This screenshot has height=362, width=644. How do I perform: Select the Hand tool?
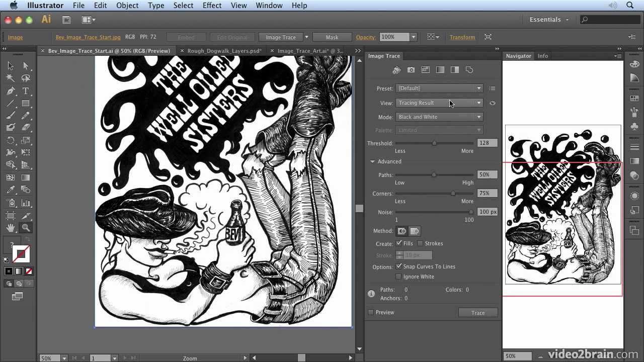click(11, 227)
